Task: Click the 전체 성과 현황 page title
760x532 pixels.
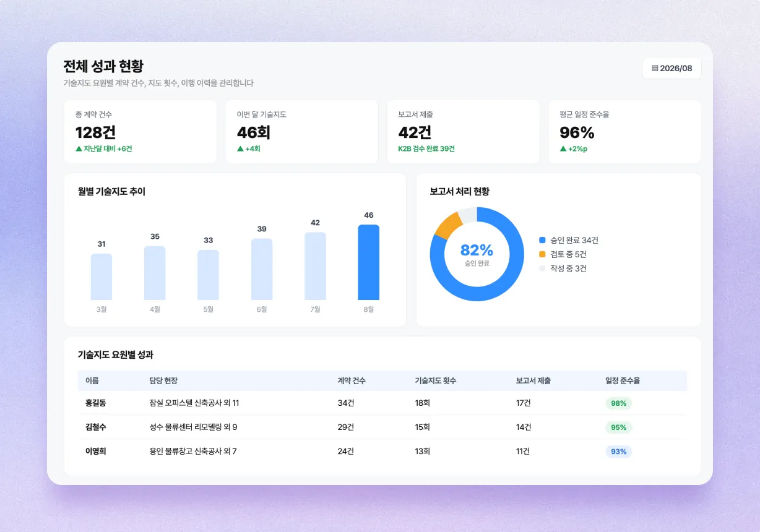Action: (103, 67)
